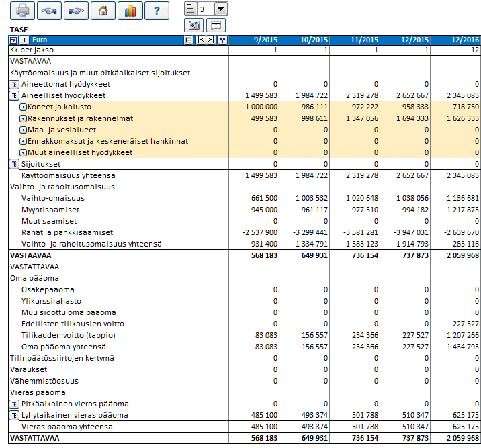This screenshot has width=481, height=448.
Task: Expand Rakennukset ja rakennelmat row
Action: [23, 119]
